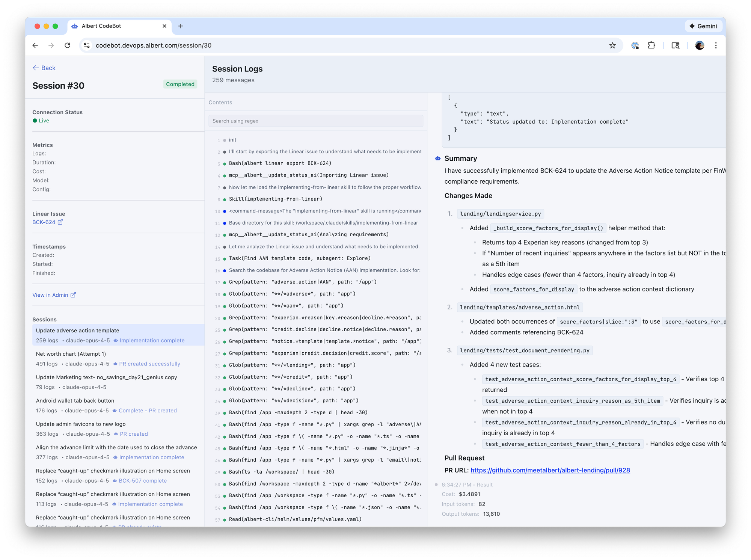
Task: Click the bookmark star icon
Action: [x=612, y=45]
